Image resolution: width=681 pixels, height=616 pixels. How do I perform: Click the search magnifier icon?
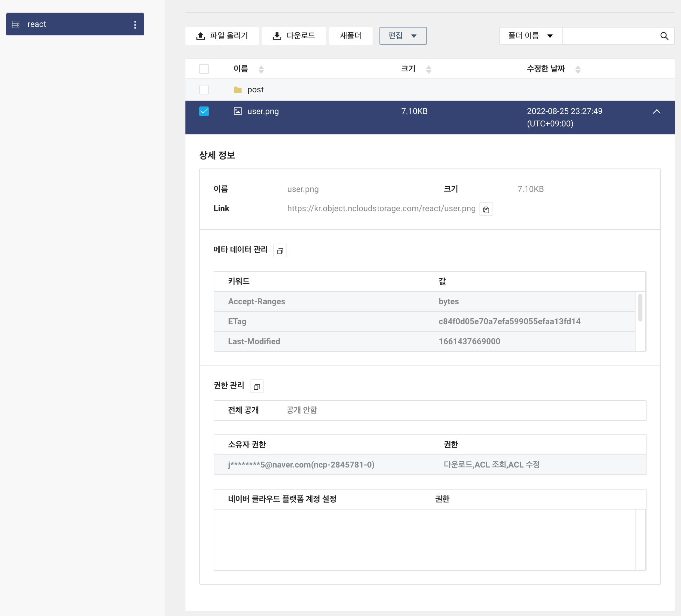pyautogui.click(x=664, y=36)
